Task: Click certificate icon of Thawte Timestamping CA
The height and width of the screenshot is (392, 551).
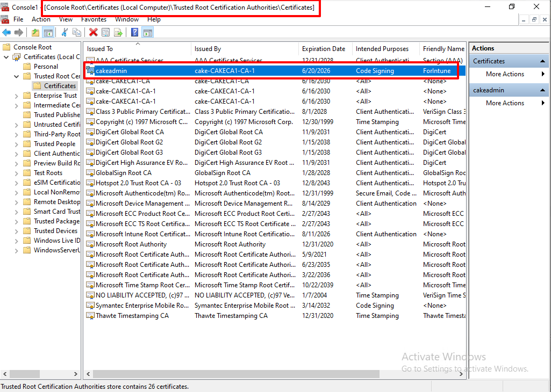Action: point(90,316)
